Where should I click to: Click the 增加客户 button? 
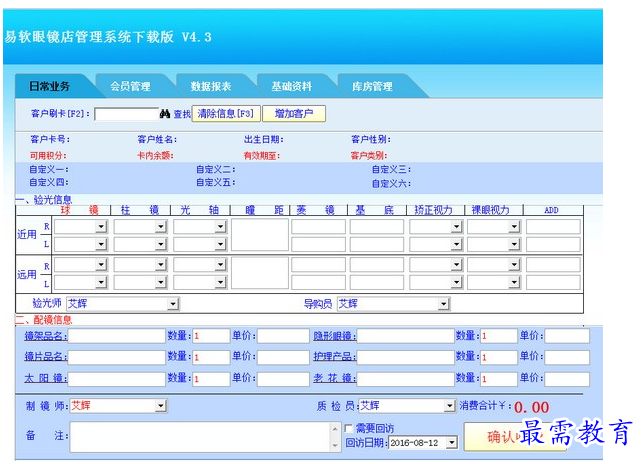(x=294, y=114)
